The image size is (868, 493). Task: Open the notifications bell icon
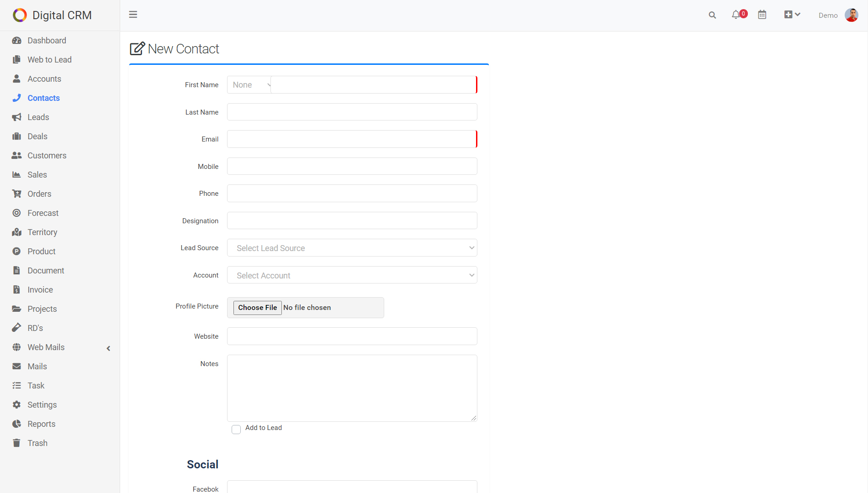coord(736,15)
